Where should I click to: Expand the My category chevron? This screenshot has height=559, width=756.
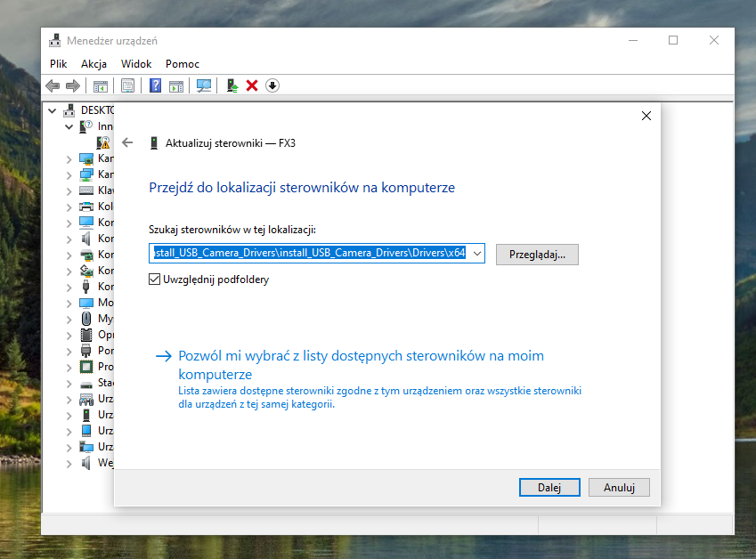tap(69, 319)
